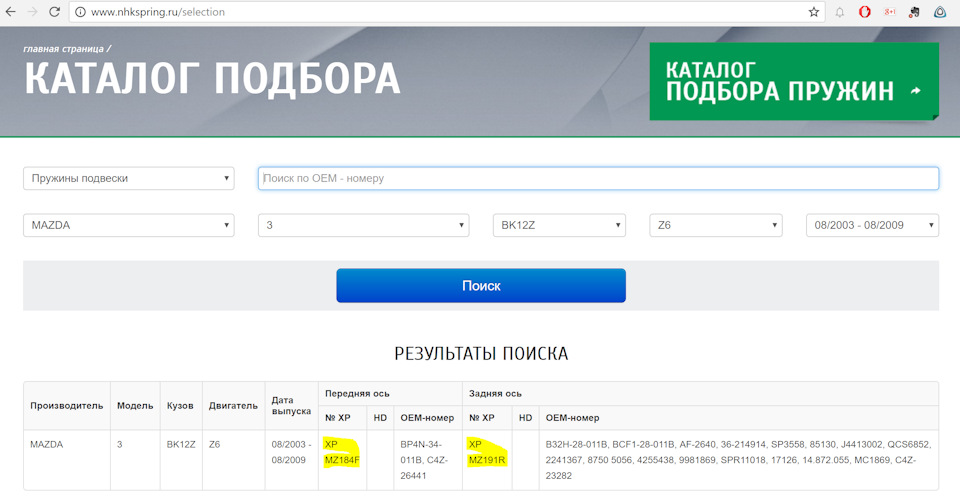Click the browser forward arrow
Screen dimensions: 960x500
click(32, 12)
